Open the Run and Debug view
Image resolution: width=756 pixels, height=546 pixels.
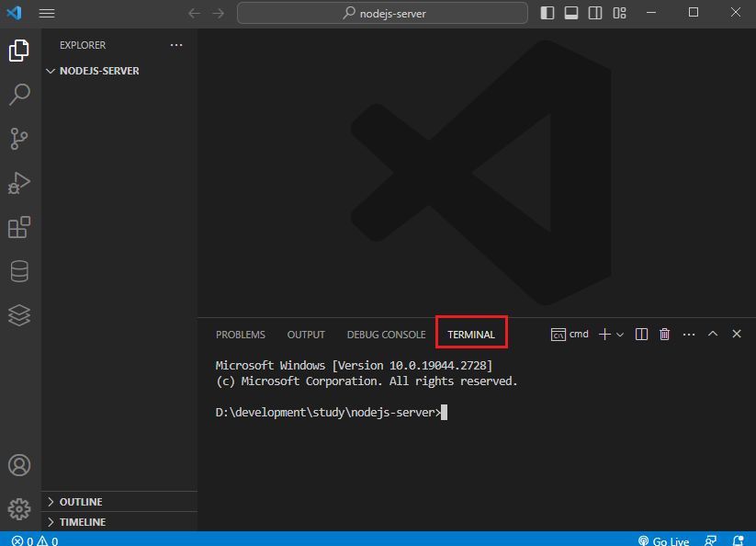[x=19, y=183]
